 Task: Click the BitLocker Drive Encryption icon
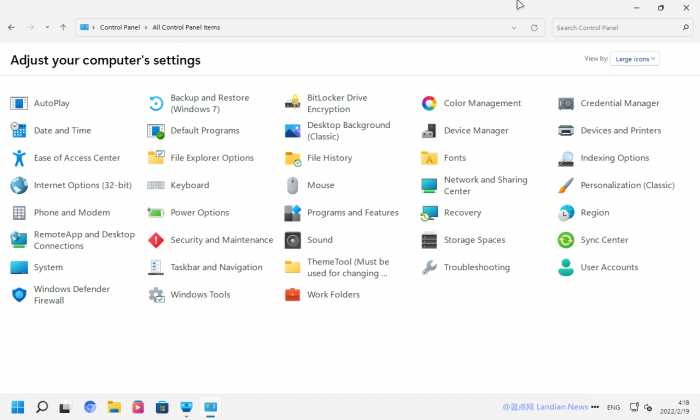pyautogui.click(x=293, y=103)
